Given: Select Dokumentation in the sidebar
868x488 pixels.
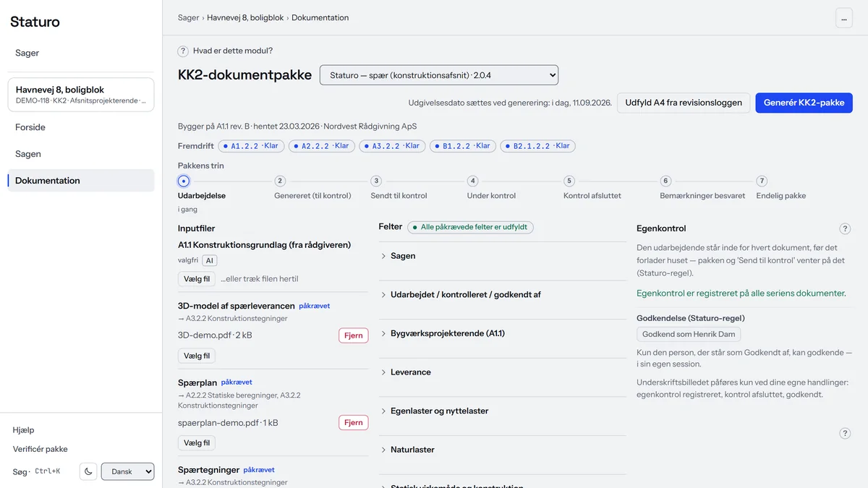Looking at the screenshot, I should click(x=81, y=181).
